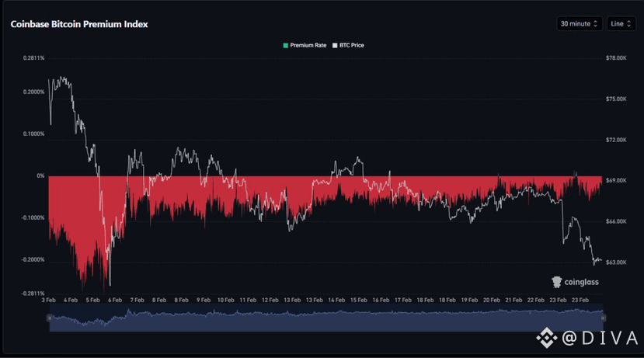The image size is (644, 358).
Task: Click the 14 Feb date label
Action: point(336,300)
